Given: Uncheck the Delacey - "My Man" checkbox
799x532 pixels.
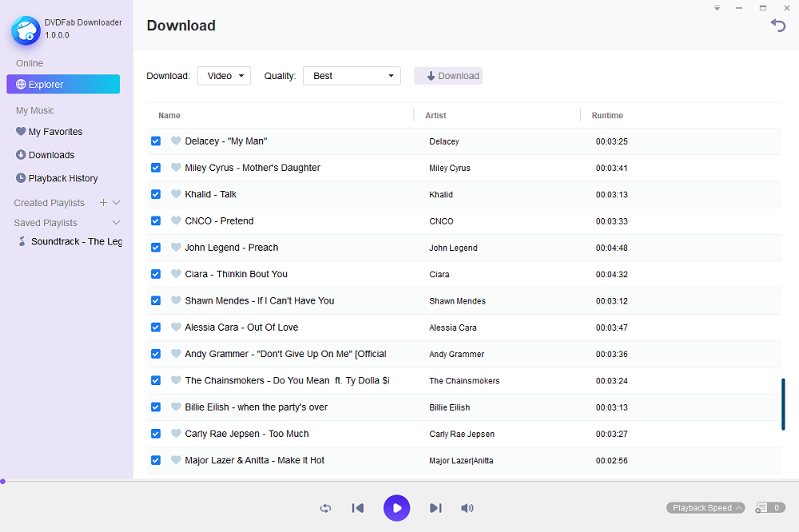Looking at the screenshot, I should (x=156, y=141).
